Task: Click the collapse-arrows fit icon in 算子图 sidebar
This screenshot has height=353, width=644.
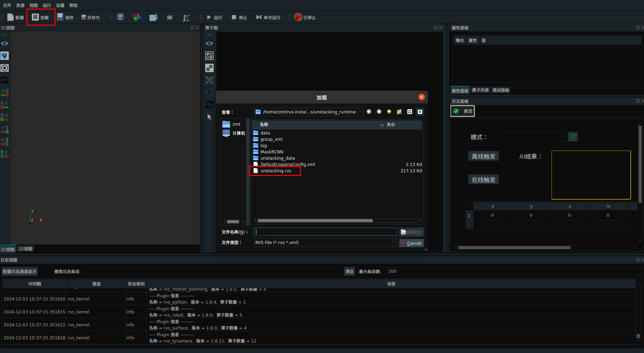Action: point(209,80)
